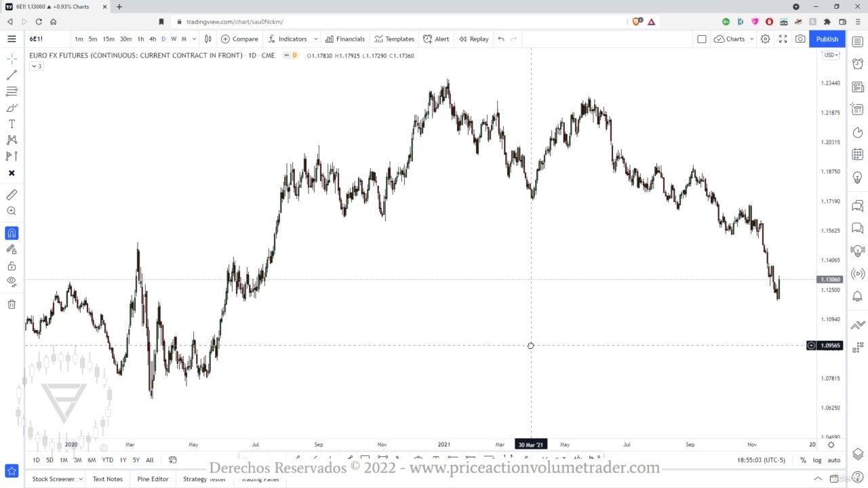The width and height of the screenshot is (868, 488).
Task: Remove drawings using the trash icon
Action: pyautogui.click(x=12, y=304)
